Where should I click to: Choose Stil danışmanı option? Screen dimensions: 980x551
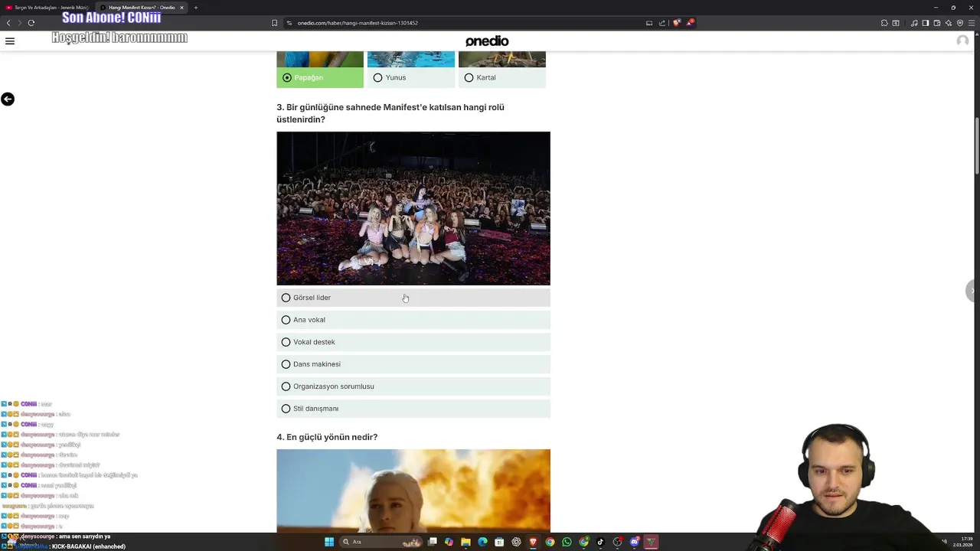(413, 409)
